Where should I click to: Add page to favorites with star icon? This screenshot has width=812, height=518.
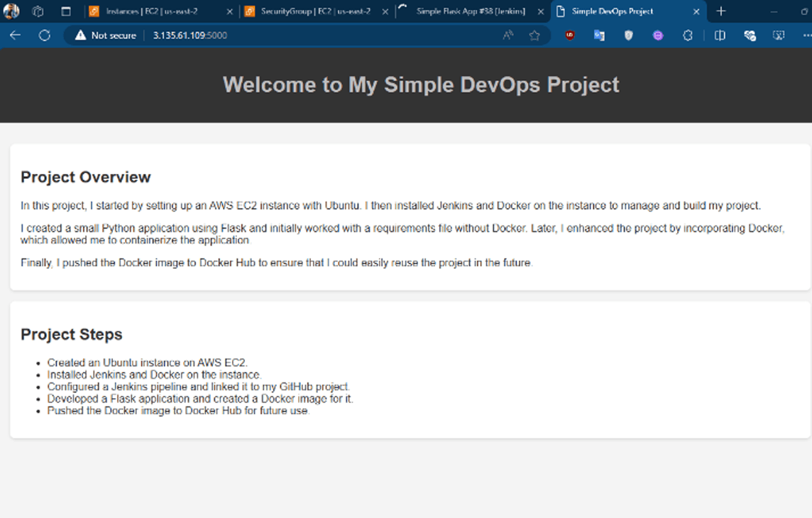coord(534,35)
